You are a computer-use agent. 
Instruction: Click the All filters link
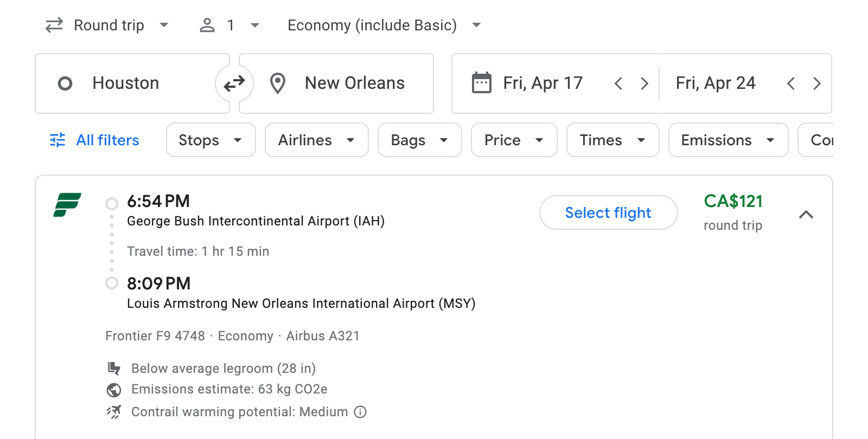(x=107, y=140)
